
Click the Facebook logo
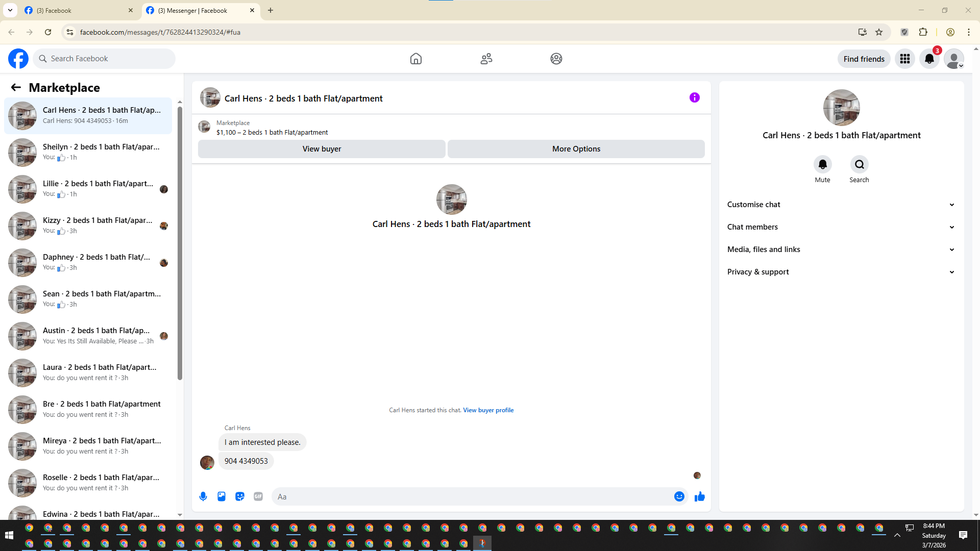18,59
